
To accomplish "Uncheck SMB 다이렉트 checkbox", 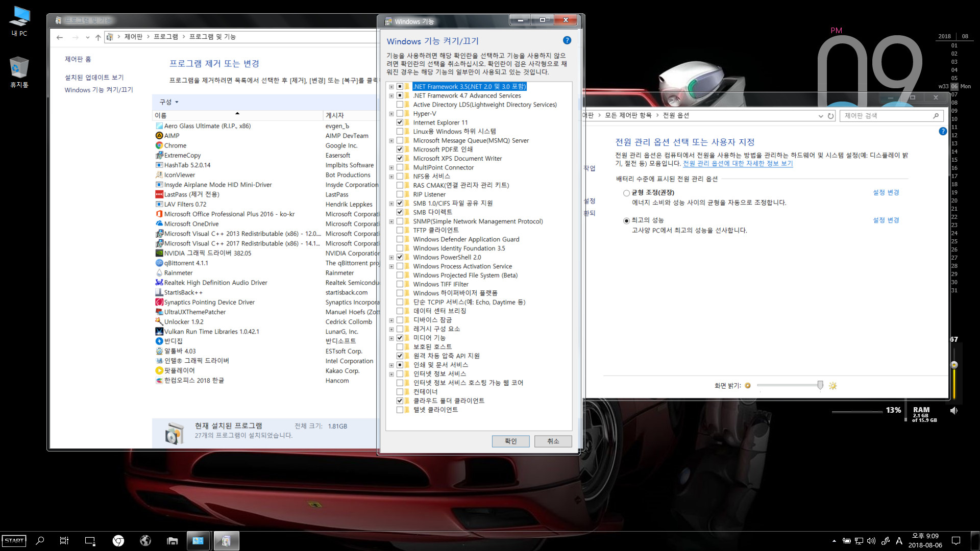I will point(400,212).
